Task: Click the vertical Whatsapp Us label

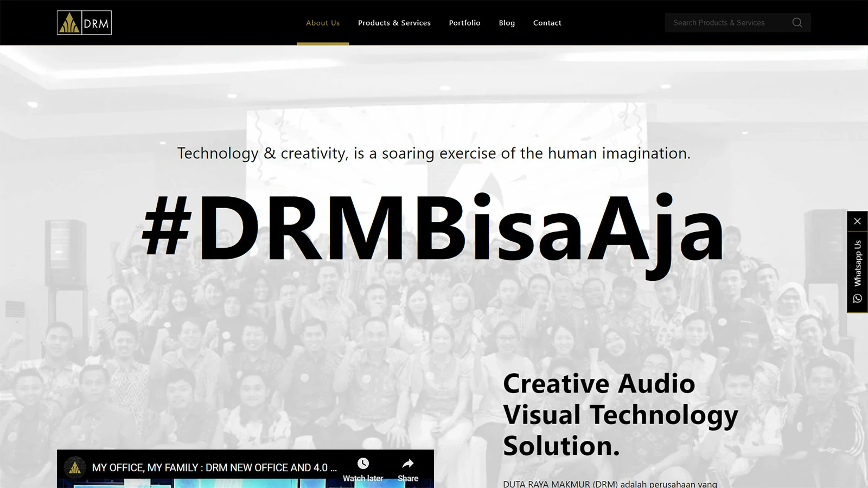Action: 857,263
